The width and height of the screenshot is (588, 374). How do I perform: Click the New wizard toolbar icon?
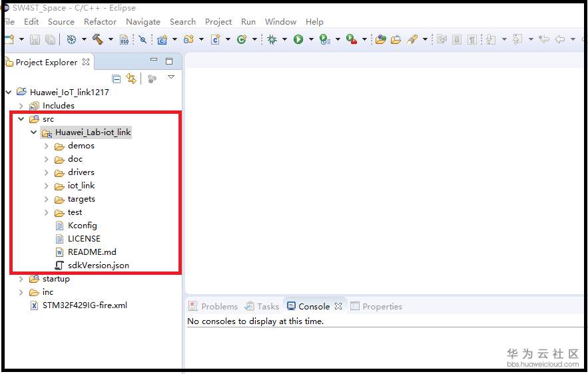pos(10,39)
